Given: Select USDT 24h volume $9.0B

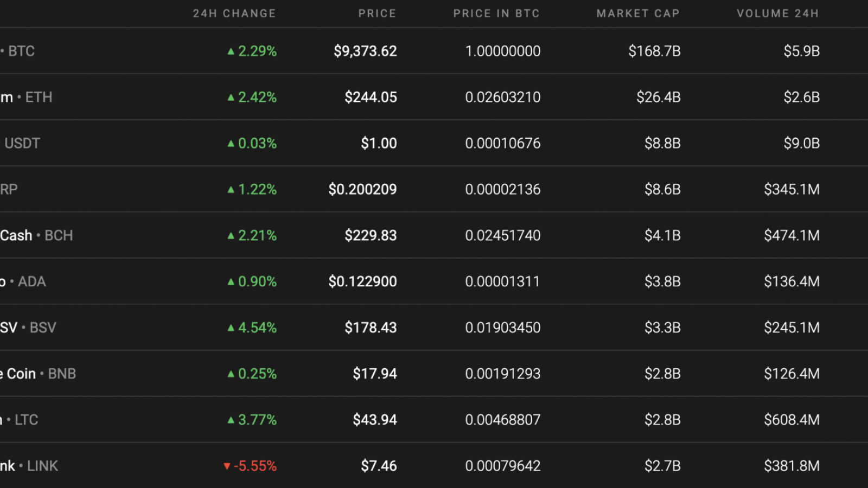Looking at the screenshot, I should pyautogui.click(x=801, y=143).
